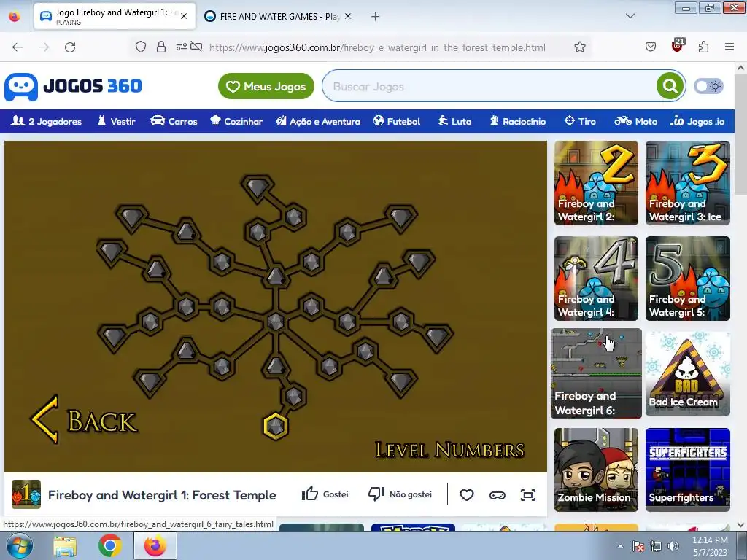This screenshot has width=747, height=560.
Task: Bookmark this page with star icon
Action: [580, 47]
